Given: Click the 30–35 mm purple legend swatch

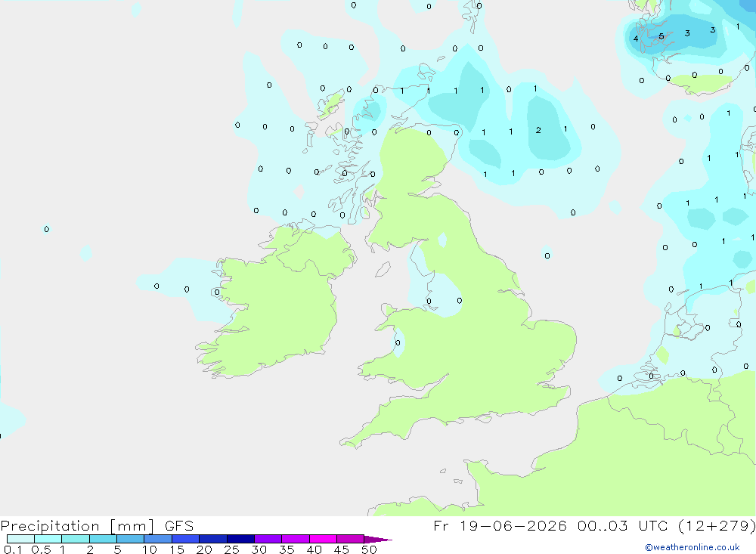Looking at the screenshot, I should pos(268,539).
